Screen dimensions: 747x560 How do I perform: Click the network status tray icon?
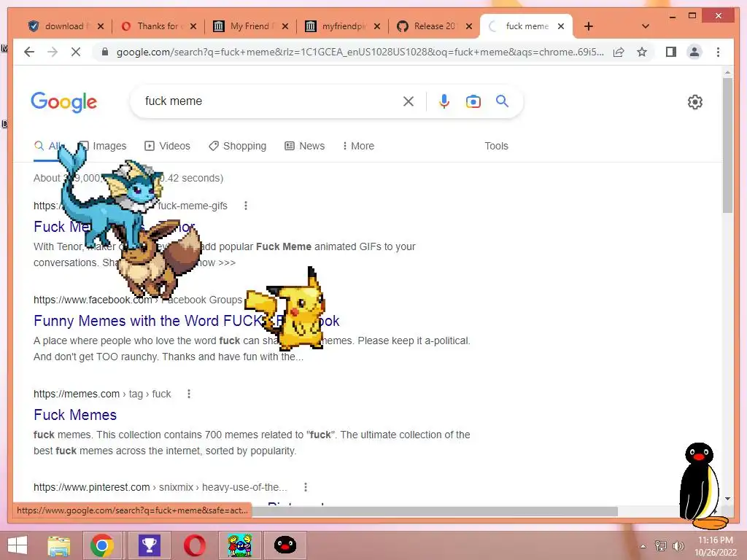tap(661, 545)
